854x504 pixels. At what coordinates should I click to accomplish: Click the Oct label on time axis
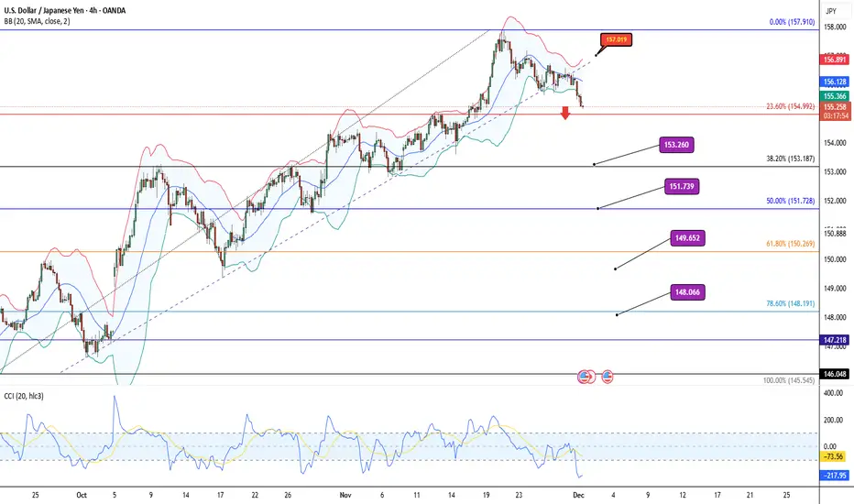coord(82,495)
